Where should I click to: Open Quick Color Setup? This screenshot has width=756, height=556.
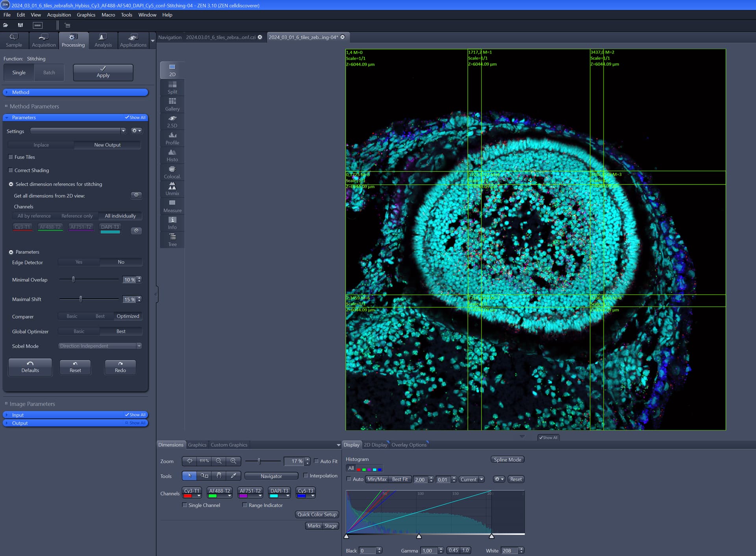pos(317,514)
